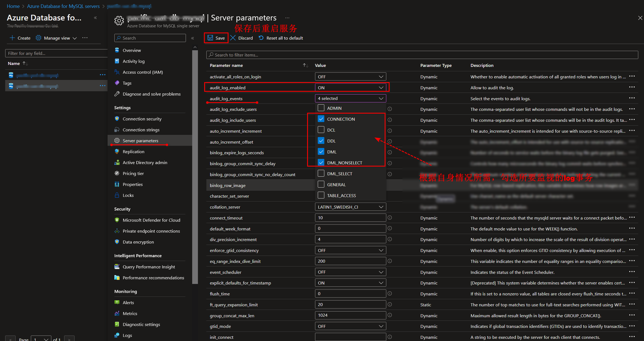Screen dimensions: 644x341
Task: Click the resource menu vertical scrollbar
Action: [x=195, y=167]
